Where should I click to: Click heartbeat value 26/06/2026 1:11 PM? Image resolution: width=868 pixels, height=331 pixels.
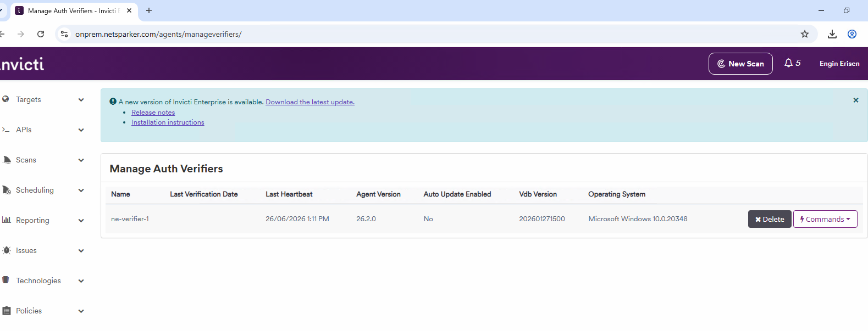tap(297, 219)
